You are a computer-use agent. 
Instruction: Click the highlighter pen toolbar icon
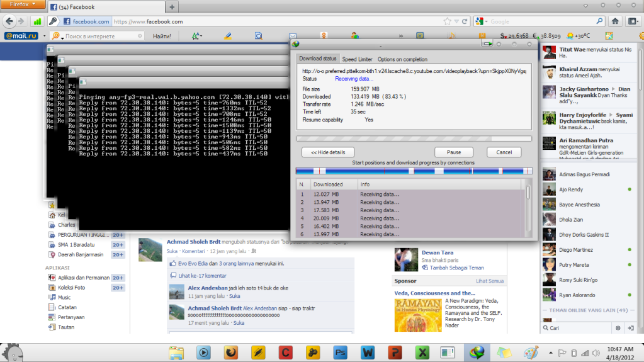point(227,36)
